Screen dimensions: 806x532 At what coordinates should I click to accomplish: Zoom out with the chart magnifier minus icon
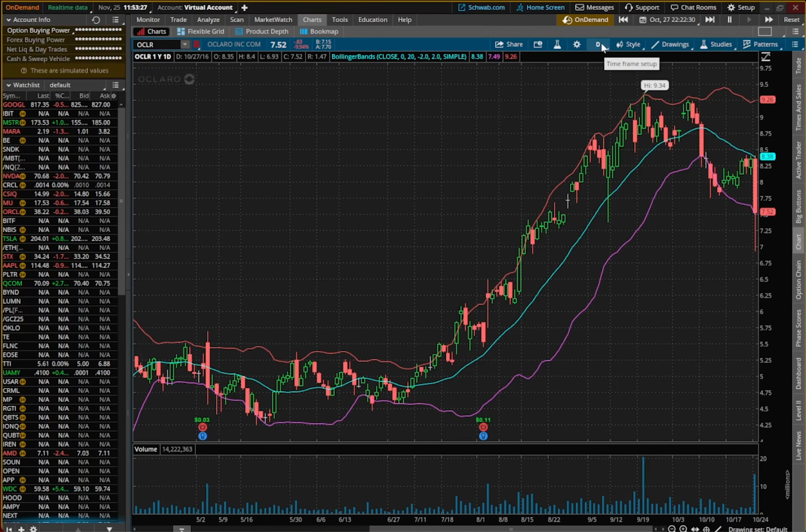[x=671, y=528]
